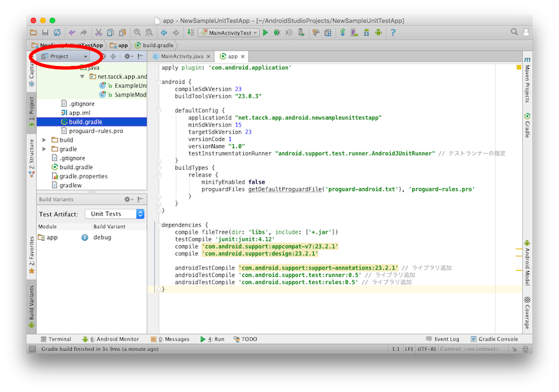Open Project panel gear settings menu
559x392 pixels.
[x=128, y=57]
